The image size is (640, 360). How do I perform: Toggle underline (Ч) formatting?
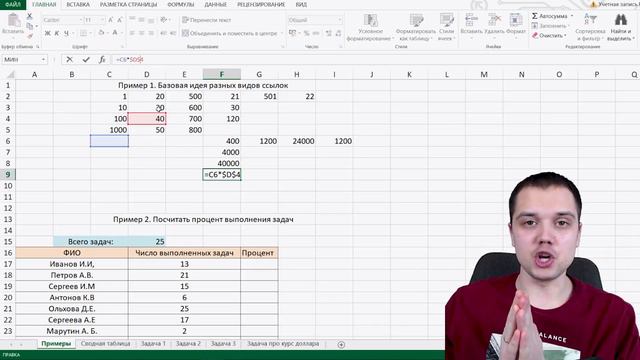(66, 33)
